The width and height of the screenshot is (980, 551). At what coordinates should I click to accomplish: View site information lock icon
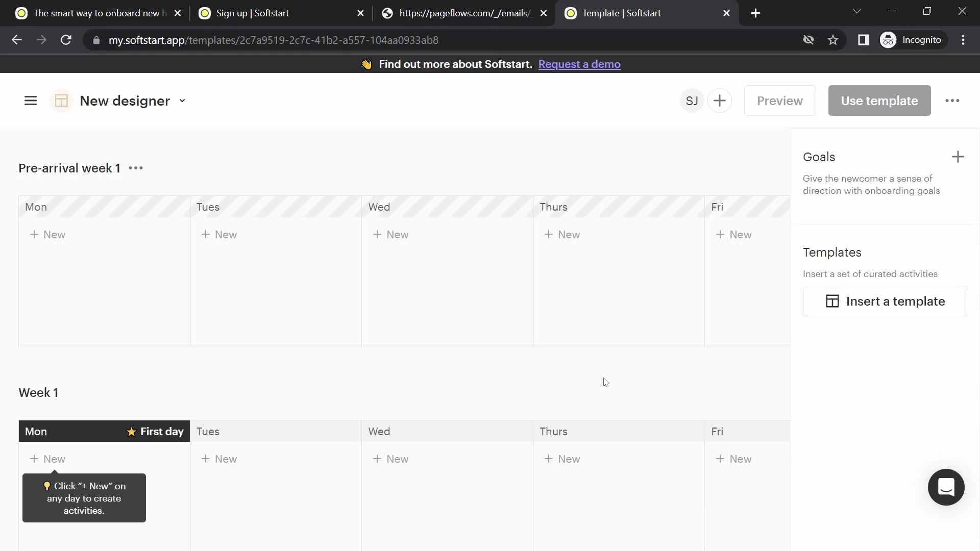(96, 40)
